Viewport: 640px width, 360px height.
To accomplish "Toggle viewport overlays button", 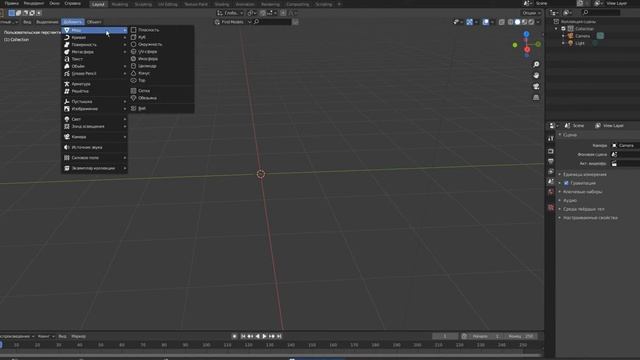I will pos(485,22).
